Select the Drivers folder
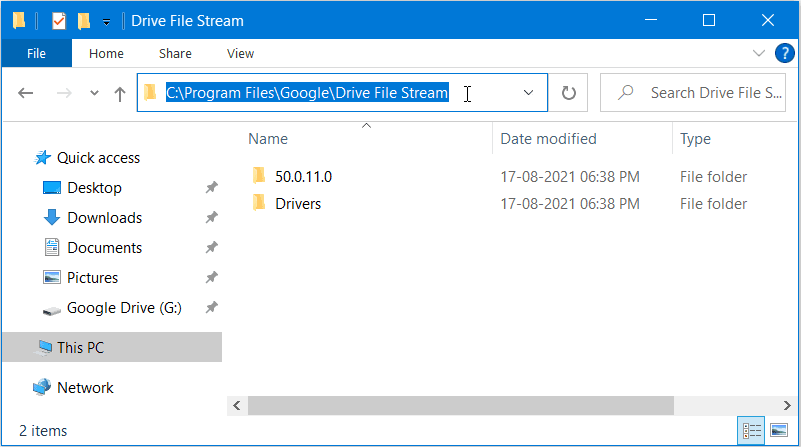801x447 pixels. pos(298,204)
